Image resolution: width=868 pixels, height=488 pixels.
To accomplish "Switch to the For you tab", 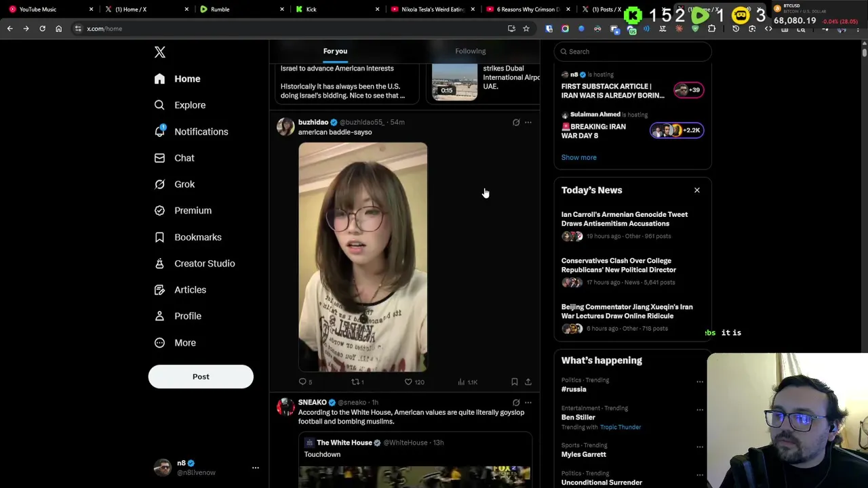I will point(335,51).
